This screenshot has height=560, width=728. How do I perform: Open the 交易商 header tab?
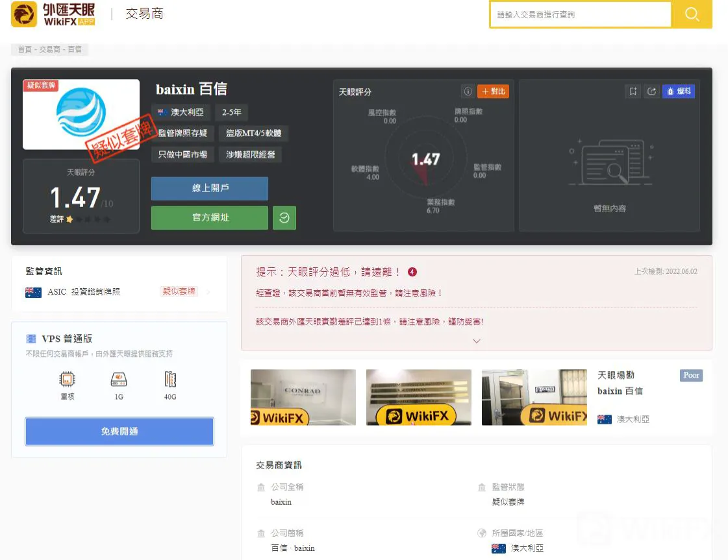click(144, 14)
